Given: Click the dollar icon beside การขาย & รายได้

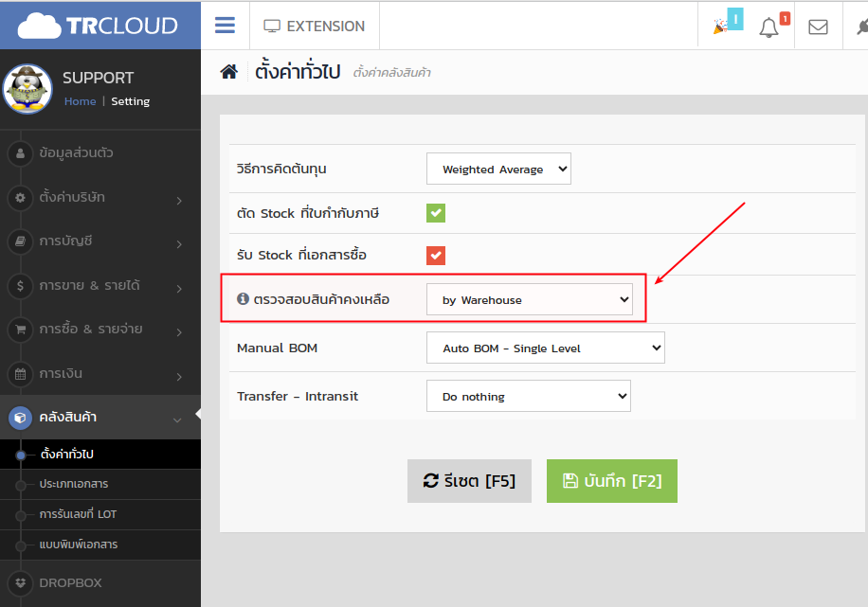Looking at the screenshot, I should (21, 286).
